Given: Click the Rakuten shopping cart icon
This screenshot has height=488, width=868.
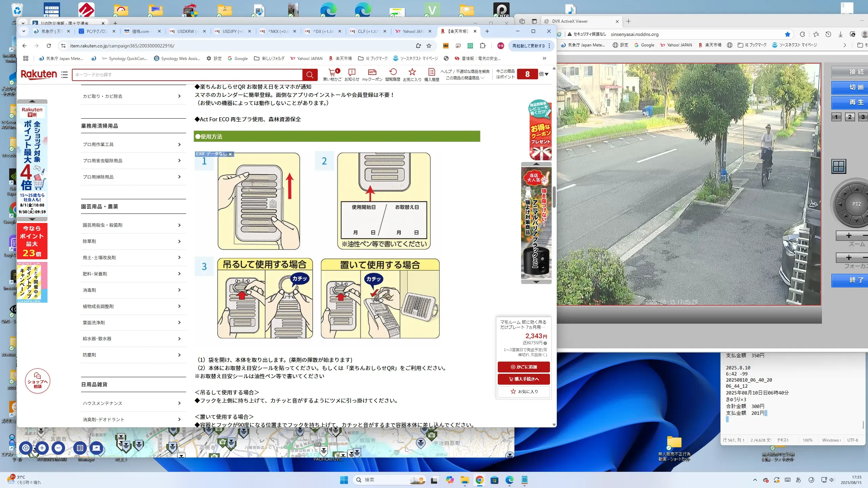Looking at the screenshot, I should coord(332,72).
